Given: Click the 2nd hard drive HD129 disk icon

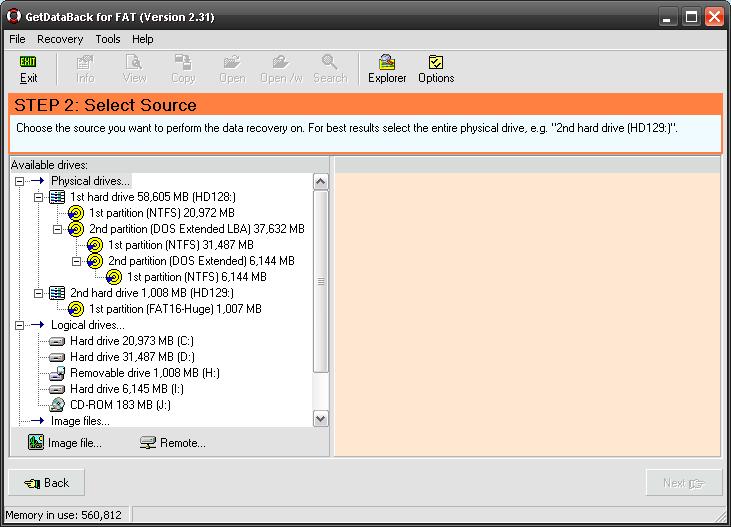Looking at the screenshot, I should click(x=57, y=293).
